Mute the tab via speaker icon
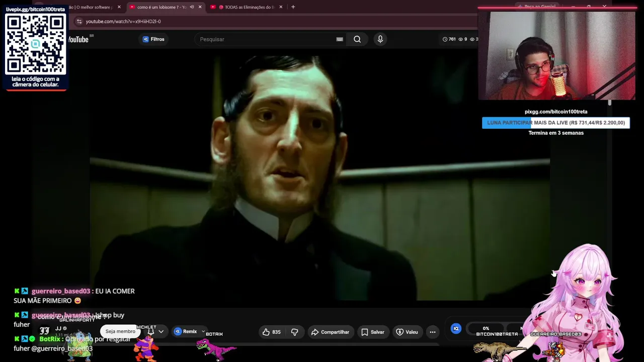The height and width of the screenshot is (362, 644). coord(192,7)
